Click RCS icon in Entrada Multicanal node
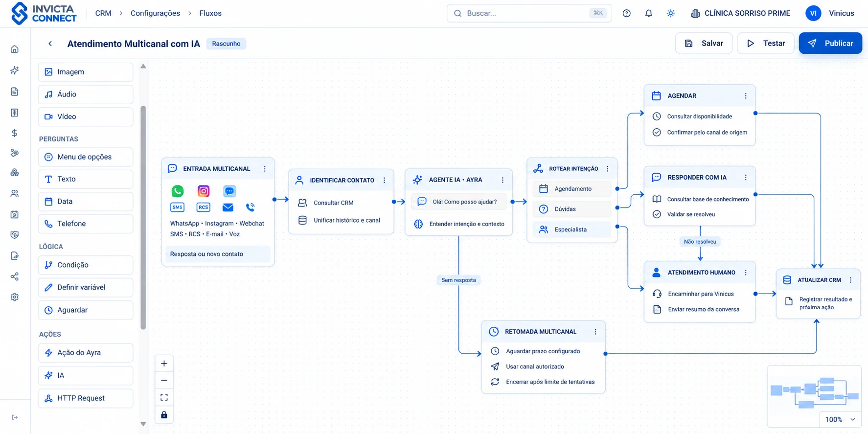This screenshot has width=868, height=434. click(204, 207)
